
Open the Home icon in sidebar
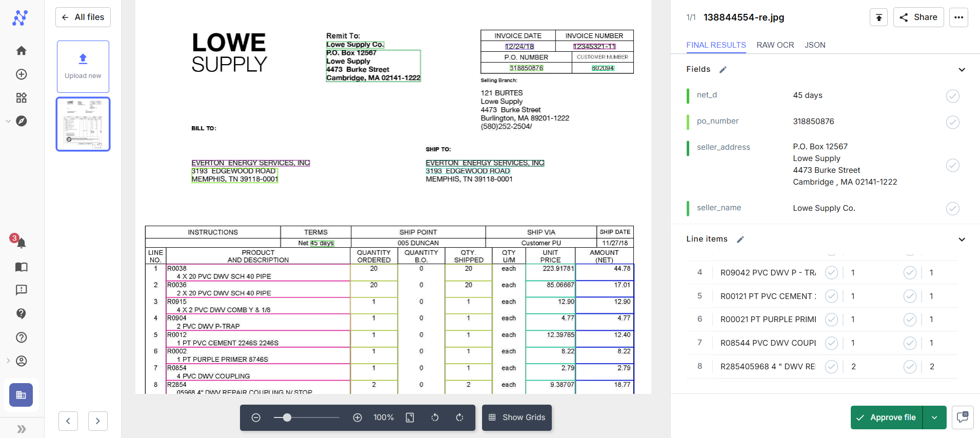click(x=21, y=50)
